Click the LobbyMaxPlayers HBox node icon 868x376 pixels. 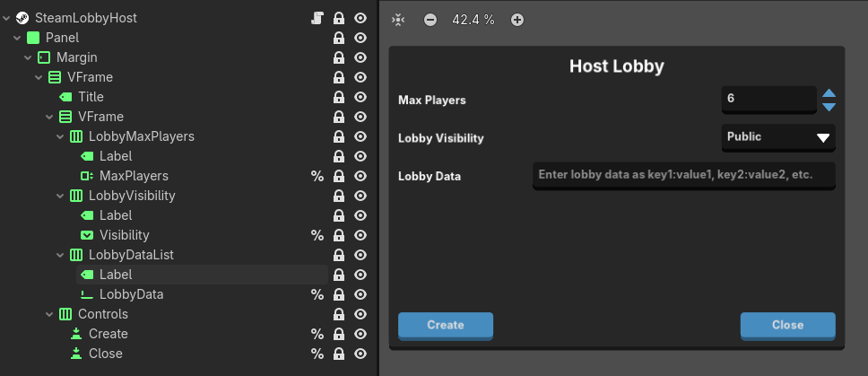[76, 136]
